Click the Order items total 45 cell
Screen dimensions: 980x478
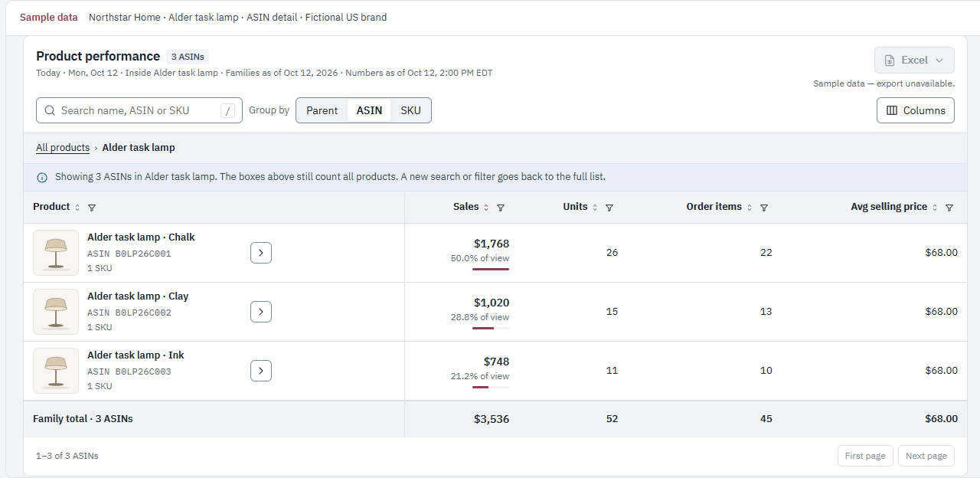pos(766,419)
